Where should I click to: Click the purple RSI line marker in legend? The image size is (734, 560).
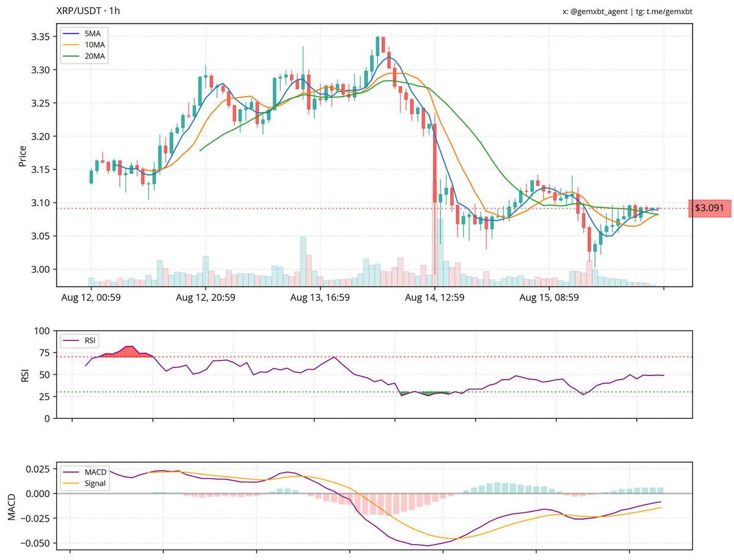tap(70, 340)
